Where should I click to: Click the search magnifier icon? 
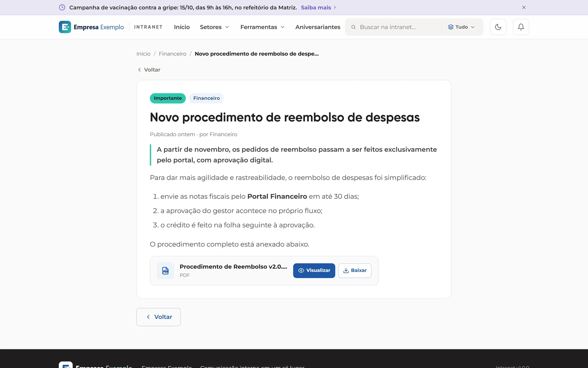pyautogui.click(x=353, y=27)
